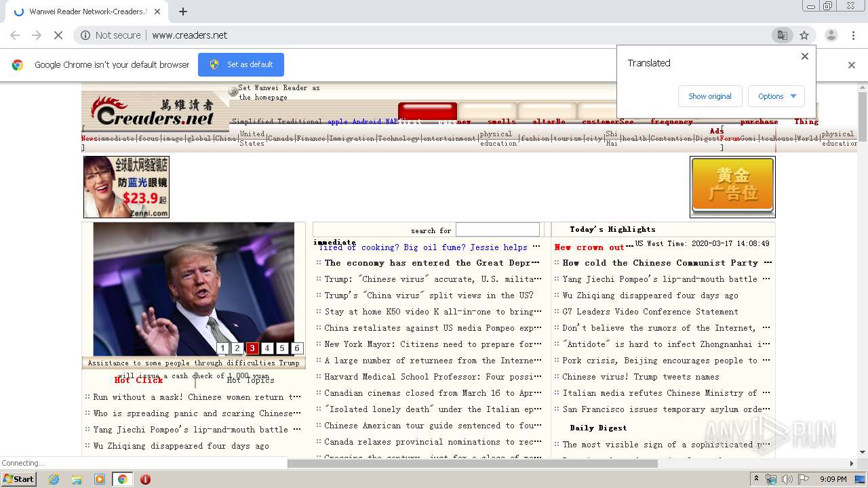The width and height of the screenshot is (868, 488).
Task: Select slideshow page 5
Action: [x=282, y=348]
